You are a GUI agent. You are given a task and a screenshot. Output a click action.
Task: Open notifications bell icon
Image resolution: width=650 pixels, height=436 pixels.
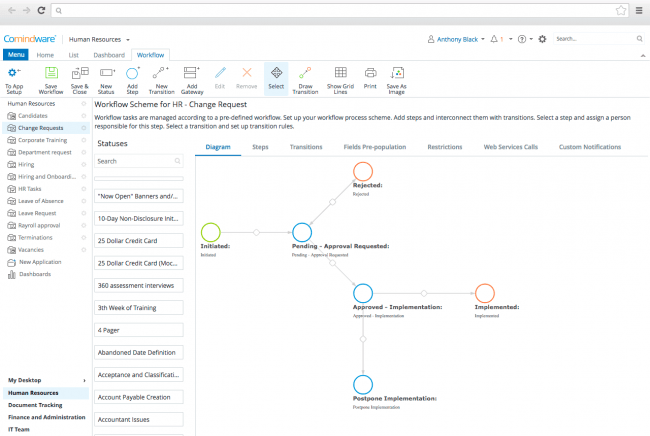point(494,39)
